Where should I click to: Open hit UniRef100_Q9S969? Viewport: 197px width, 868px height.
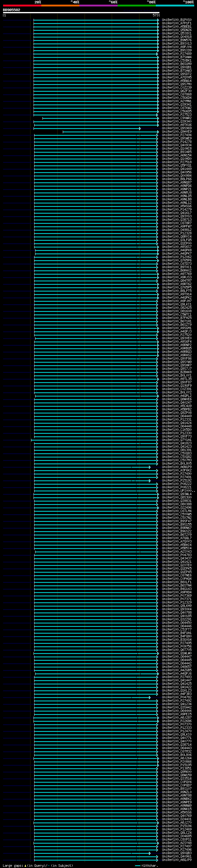coord(176,128)
